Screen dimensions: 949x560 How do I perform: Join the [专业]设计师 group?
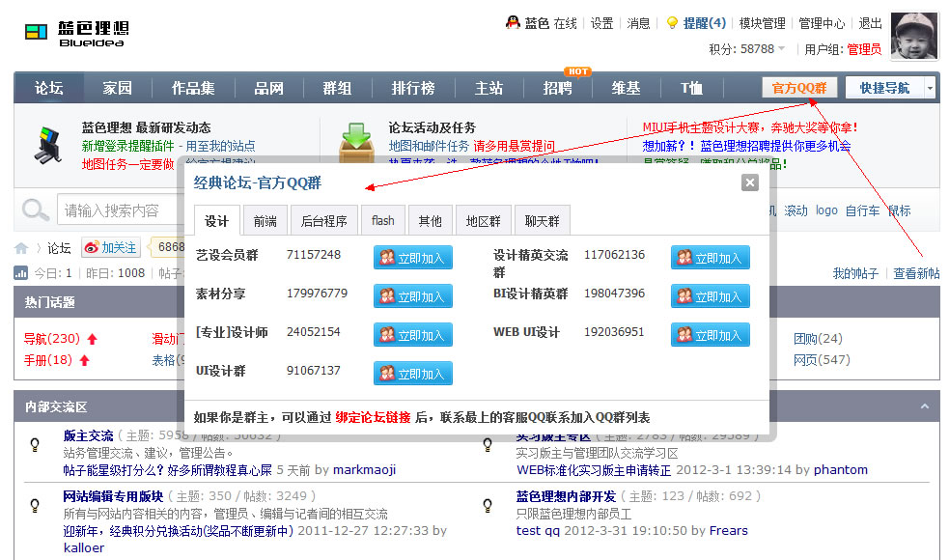(413, 335)
